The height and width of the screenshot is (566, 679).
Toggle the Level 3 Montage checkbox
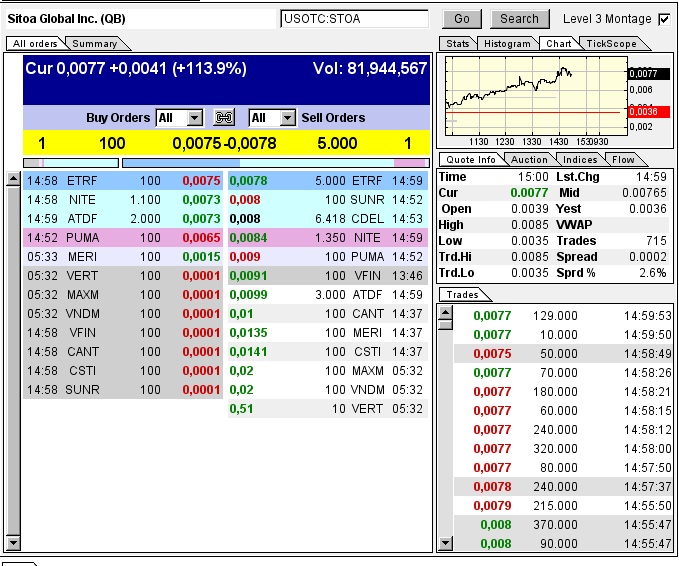click(664, 19)
